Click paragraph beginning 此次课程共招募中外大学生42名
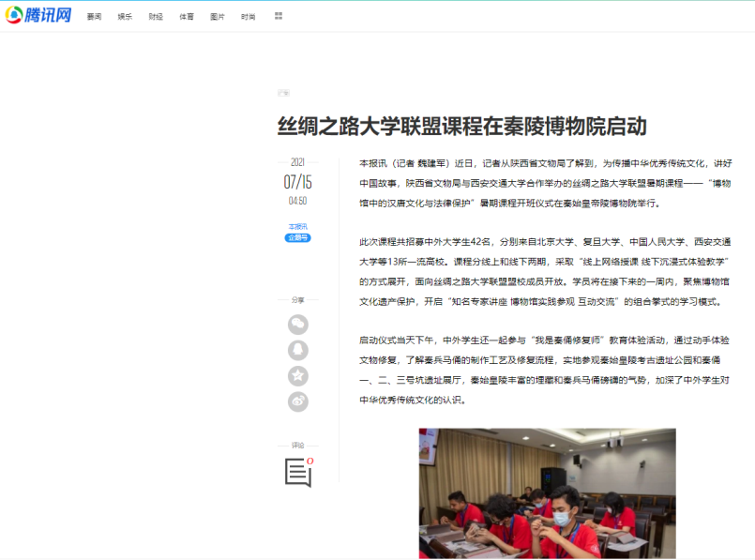Image resolution: width=755 pixels, height=560 pixels. pos(545,272)
